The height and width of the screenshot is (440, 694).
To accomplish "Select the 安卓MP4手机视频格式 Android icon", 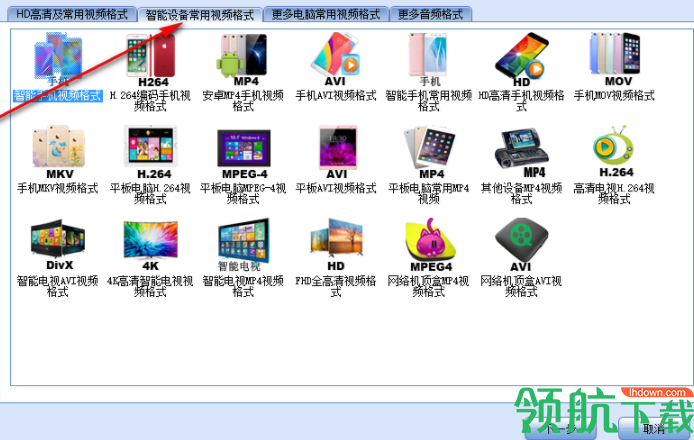I will pyautogui.click(x=243, y=59).
